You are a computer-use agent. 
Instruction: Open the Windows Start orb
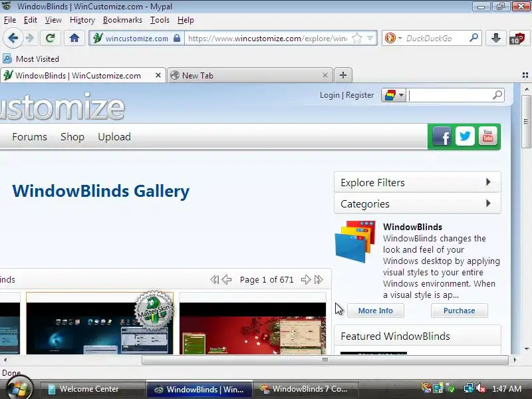click(x=20, y=388)
